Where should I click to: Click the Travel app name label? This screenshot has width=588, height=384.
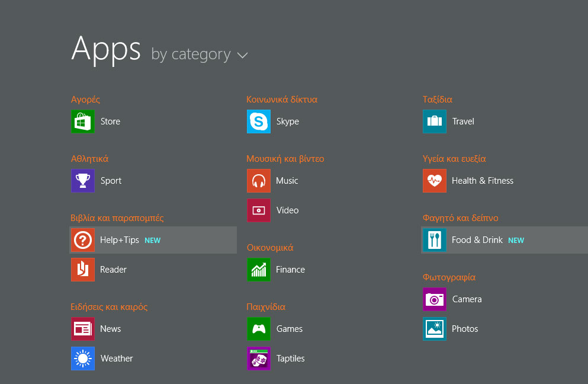coord(463,121)
